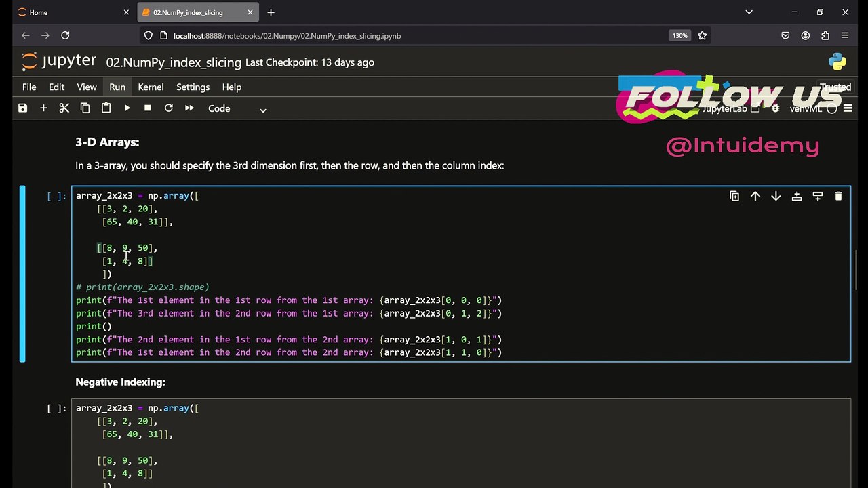Move the active cell down
The width and height of the screenshot is (868, 488).
point(776,196)
